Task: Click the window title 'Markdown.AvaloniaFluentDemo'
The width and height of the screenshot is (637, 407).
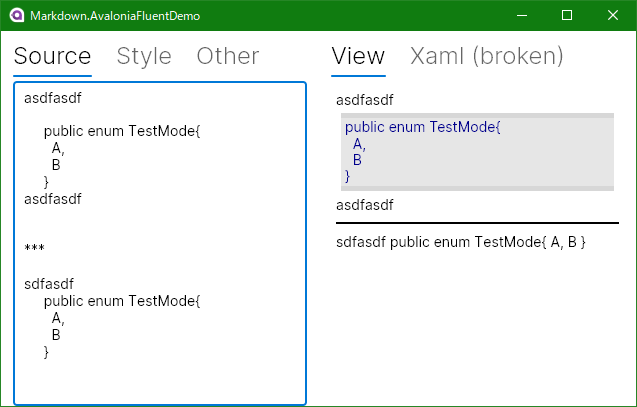Action: 115,16
